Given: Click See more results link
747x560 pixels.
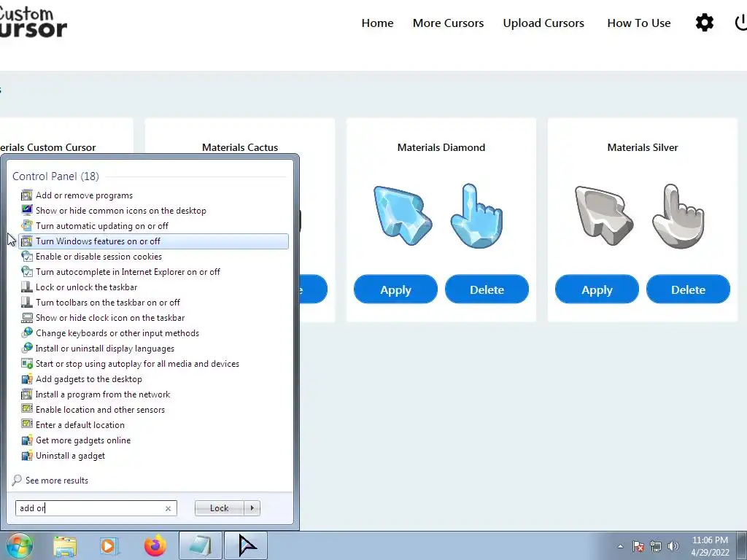Looking at the screenshot, I should pos(57,480).
